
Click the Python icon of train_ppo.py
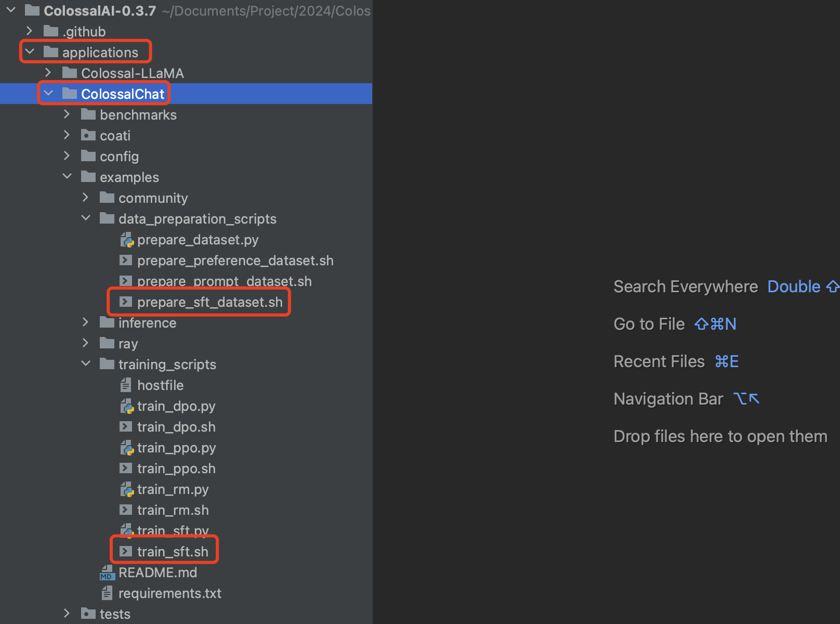127,447
